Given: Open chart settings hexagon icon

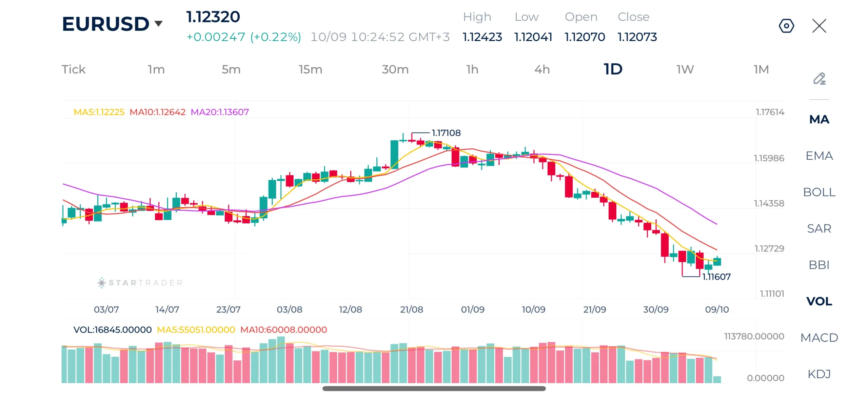Looking at the screenshot, I should coord(786,26).
